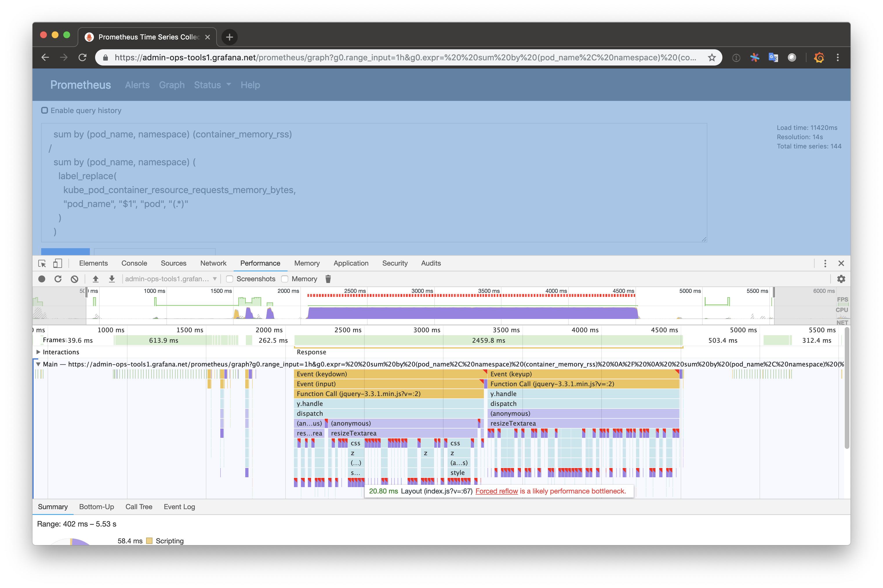Open the Bottom-Up tab

coord(96,507)
